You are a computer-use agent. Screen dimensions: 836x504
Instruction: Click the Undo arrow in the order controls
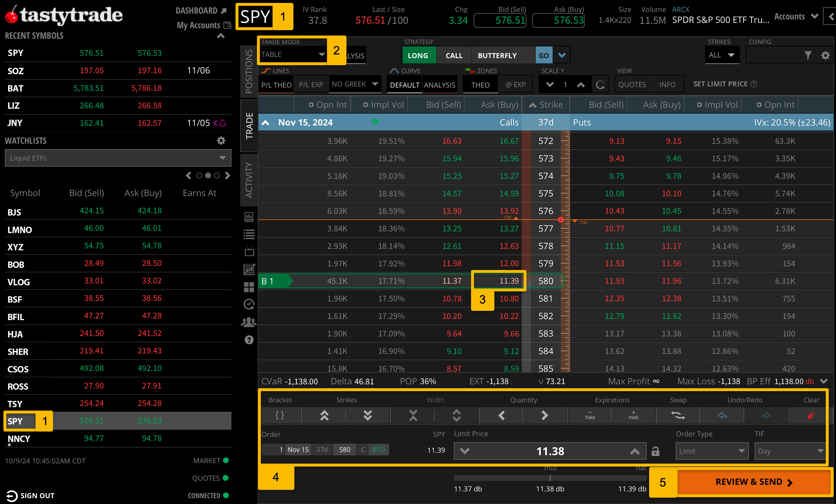722,415
